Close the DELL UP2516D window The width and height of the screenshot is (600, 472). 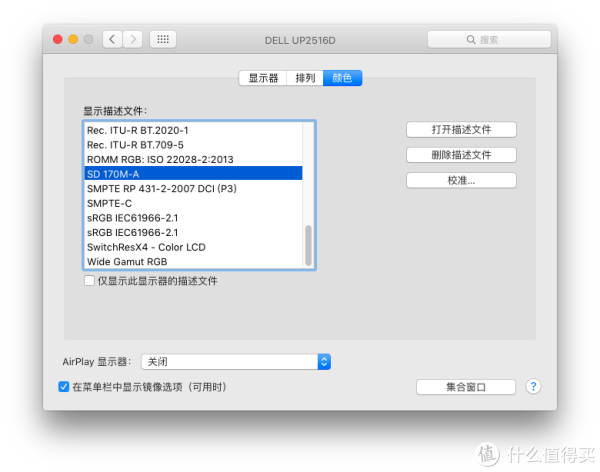coord(58,39)
